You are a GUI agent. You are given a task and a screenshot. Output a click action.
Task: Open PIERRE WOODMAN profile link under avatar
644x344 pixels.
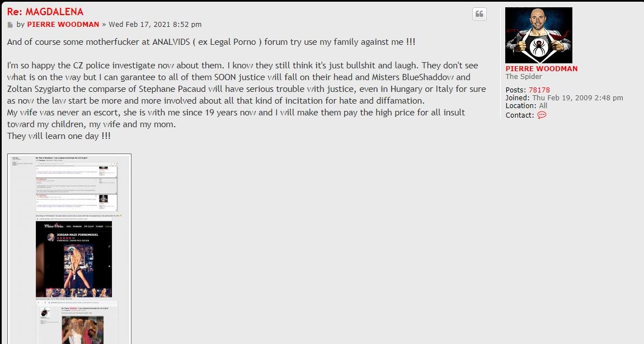[541, 68]
